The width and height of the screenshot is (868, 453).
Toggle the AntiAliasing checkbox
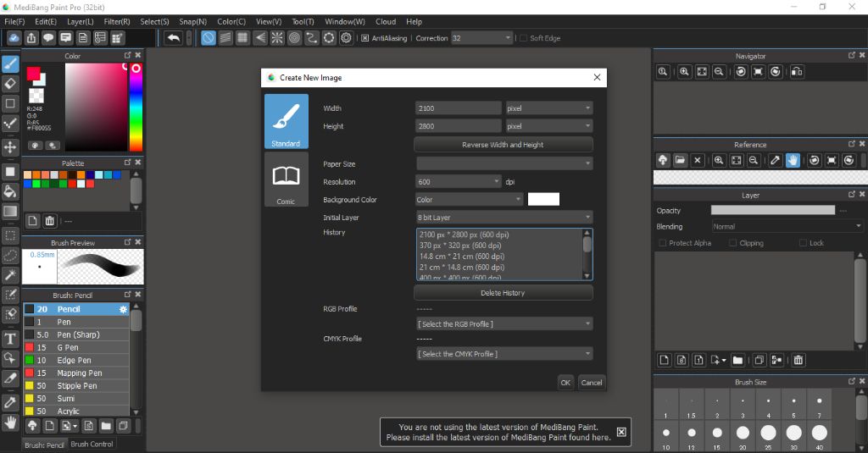[364, 38]
